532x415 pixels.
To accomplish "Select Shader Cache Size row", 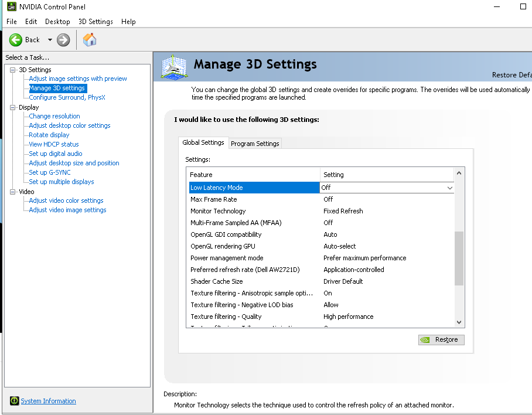I will [x=321, y=281].
